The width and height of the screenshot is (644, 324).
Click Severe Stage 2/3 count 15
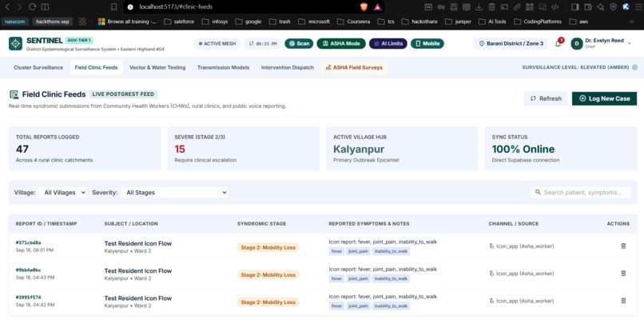[180, 150]
